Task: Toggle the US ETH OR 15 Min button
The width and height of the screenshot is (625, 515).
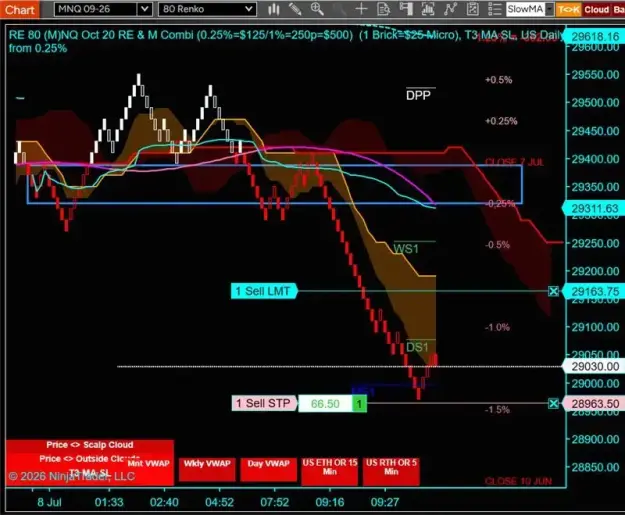Action: (x=330, y=470)
